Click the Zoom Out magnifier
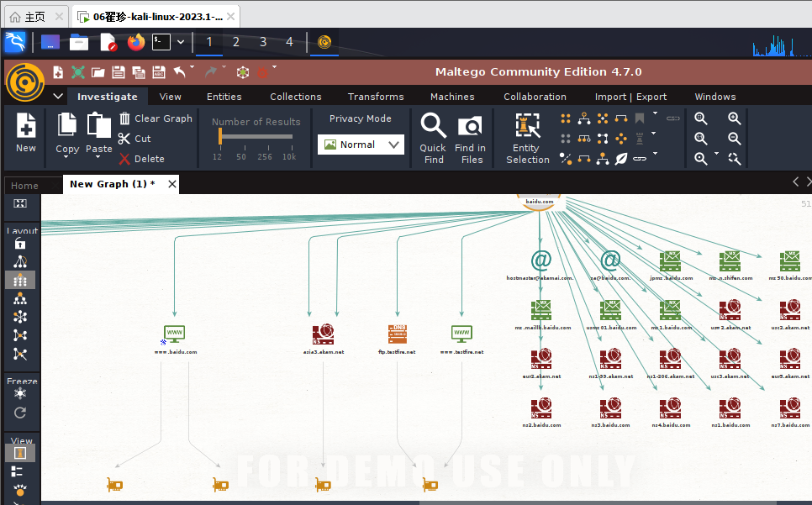 tap(735, 138)
